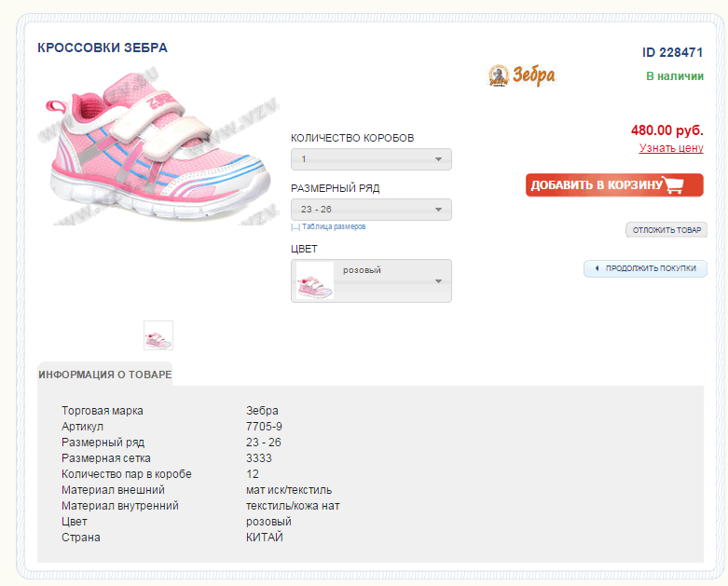Open the Таблица размеров link
Screen dimensions: 728x586
[332, 226]
